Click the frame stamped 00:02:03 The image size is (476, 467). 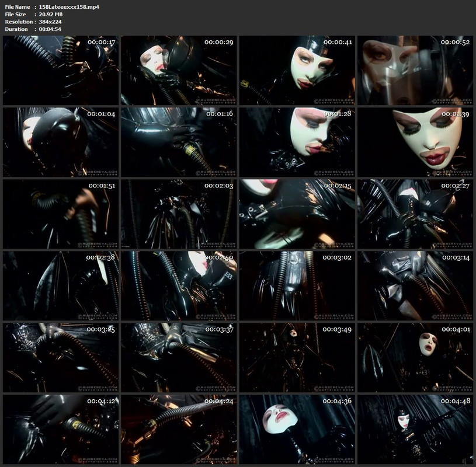point(179,214)
